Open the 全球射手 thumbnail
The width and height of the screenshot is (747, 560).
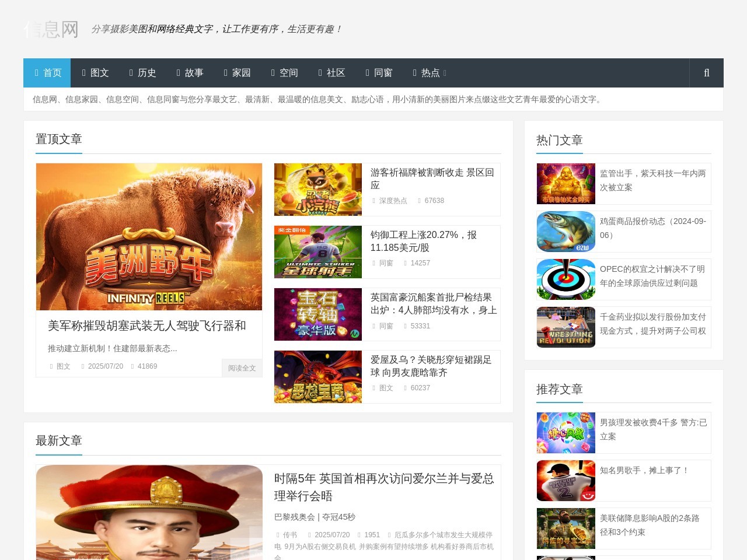click(318, 252)
